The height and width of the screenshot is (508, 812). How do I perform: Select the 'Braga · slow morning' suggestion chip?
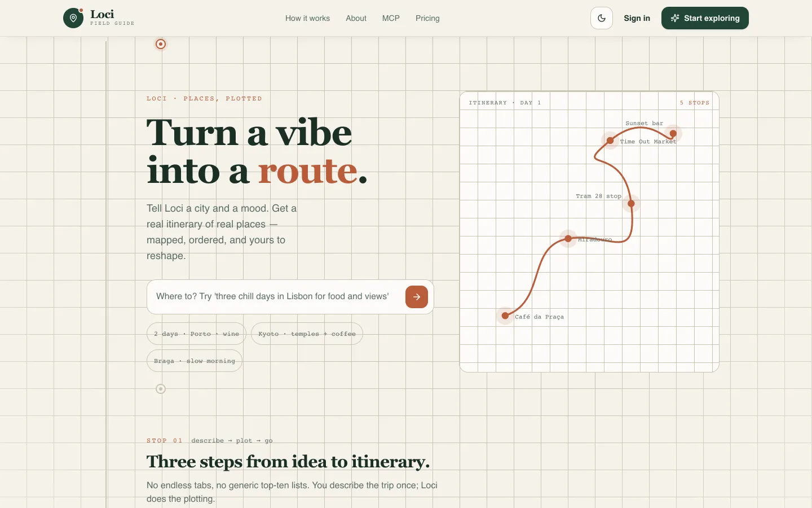(x=195, y=361)
